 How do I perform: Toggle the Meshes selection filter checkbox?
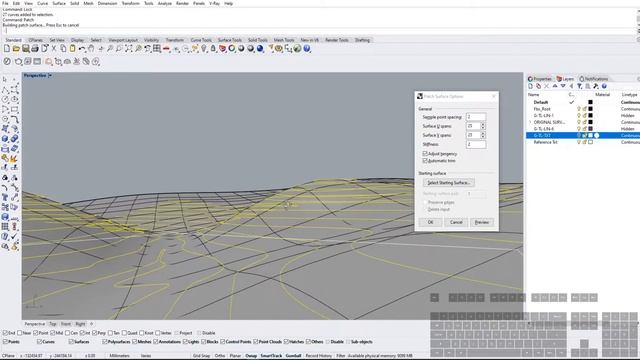[135, 342]
